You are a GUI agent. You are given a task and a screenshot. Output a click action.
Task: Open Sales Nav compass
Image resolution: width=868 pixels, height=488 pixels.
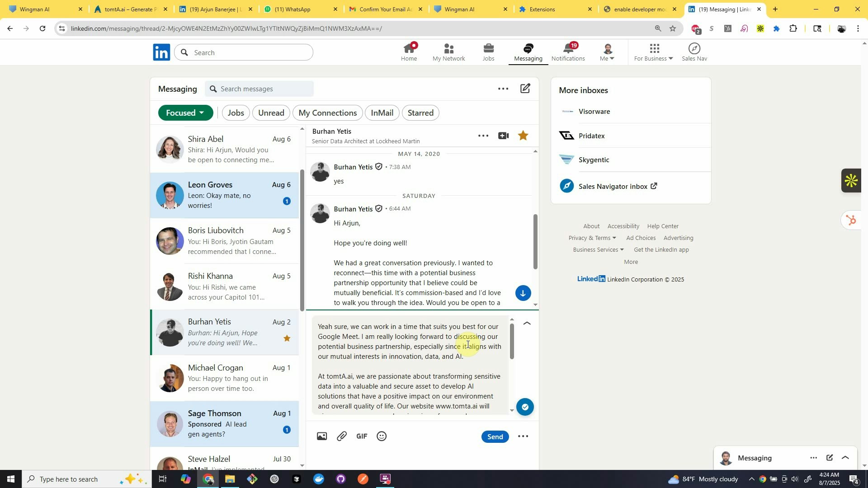pos(694,52)
